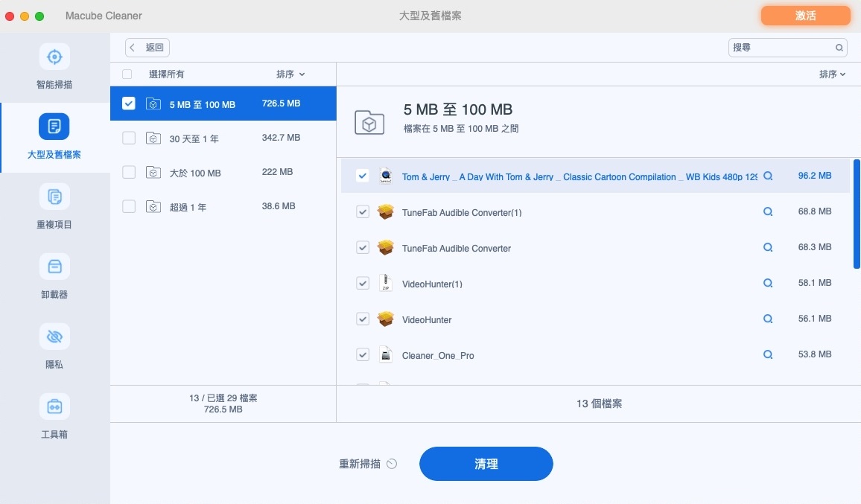Uncheck the Cleaner_One_Pro checkbox
861x504 pixels.
pos(363,354)
